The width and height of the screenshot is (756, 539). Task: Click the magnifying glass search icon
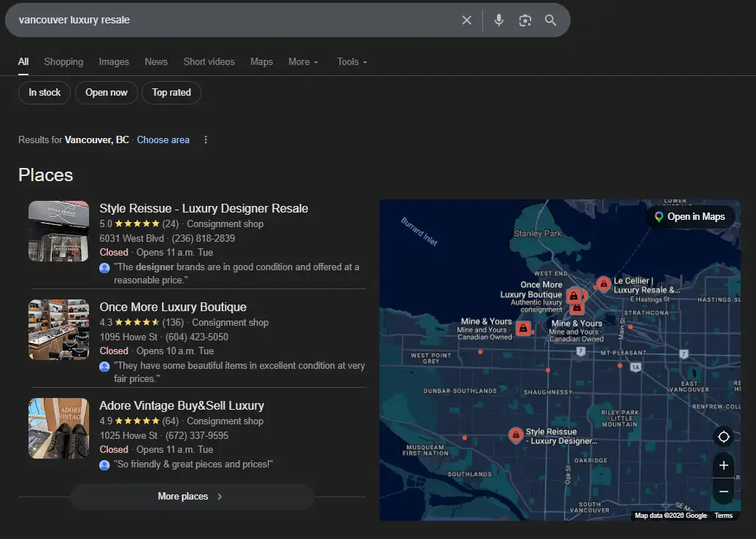(551, 20)
